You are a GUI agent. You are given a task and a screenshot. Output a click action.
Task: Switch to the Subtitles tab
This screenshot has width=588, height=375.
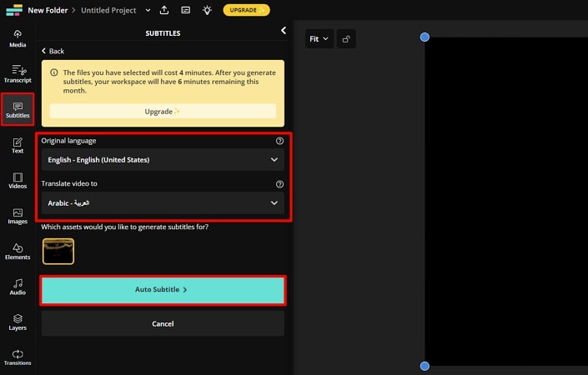(x=18, y=109)
